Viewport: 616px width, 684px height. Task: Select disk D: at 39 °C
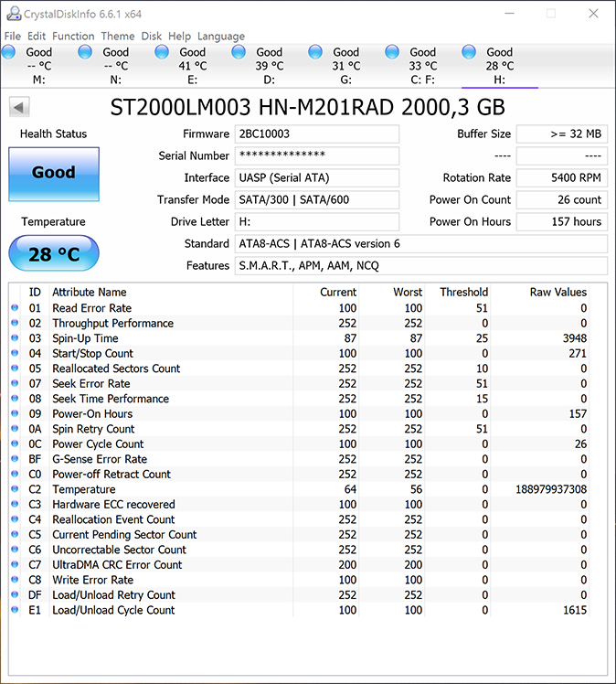click(269, 66)
